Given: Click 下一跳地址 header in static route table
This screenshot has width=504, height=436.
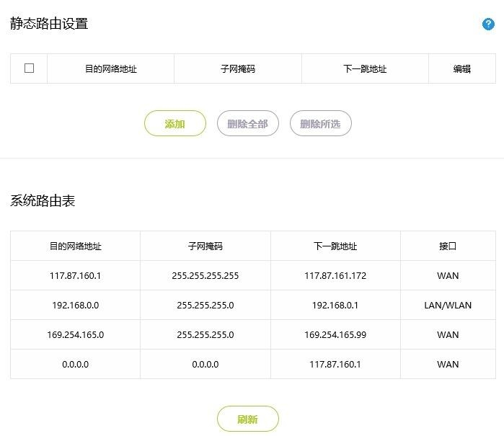Looking at the screenshot, I should pyautogui.click(x=365, y=68).
